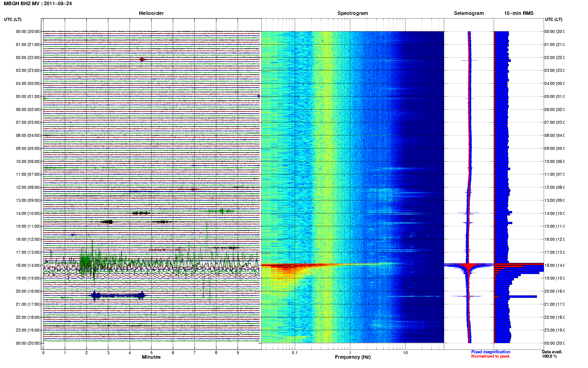Click the '10' frequency tick label
The width and height of the screenshot is (588, 368).
(405, 353)
